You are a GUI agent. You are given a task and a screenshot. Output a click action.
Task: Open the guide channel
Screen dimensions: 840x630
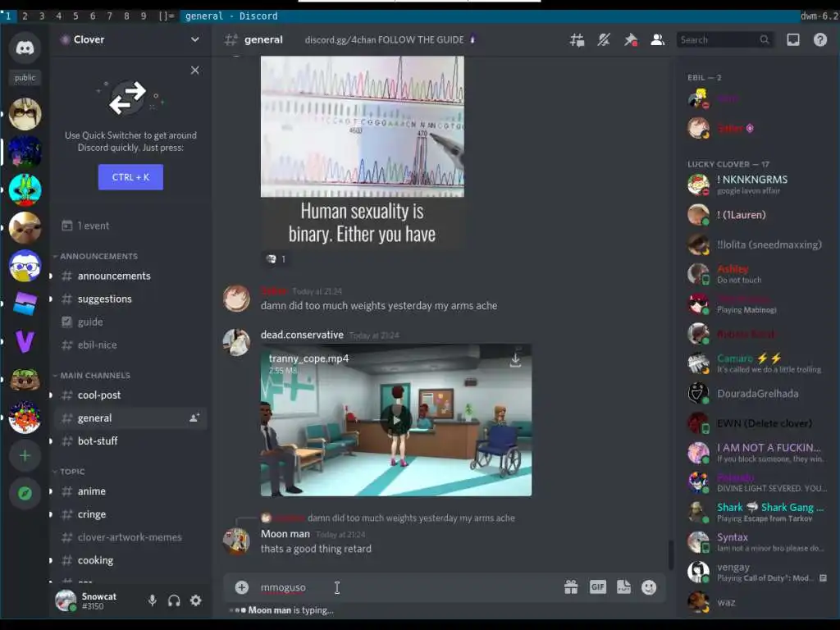point(130,322)
